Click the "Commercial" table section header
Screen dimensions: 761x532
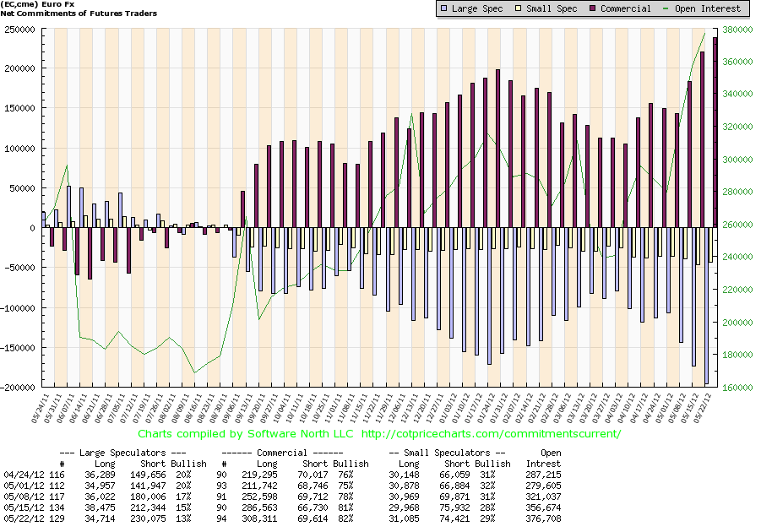282,453
